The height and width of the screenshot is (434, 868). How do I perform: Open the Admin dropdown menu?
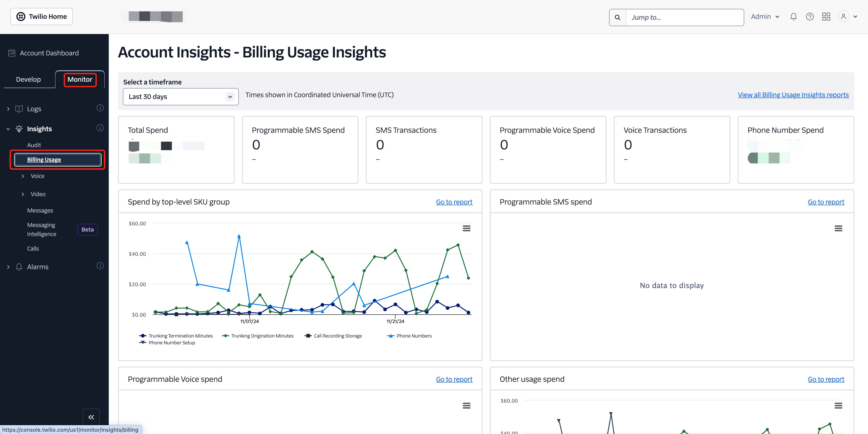point(765,17)
